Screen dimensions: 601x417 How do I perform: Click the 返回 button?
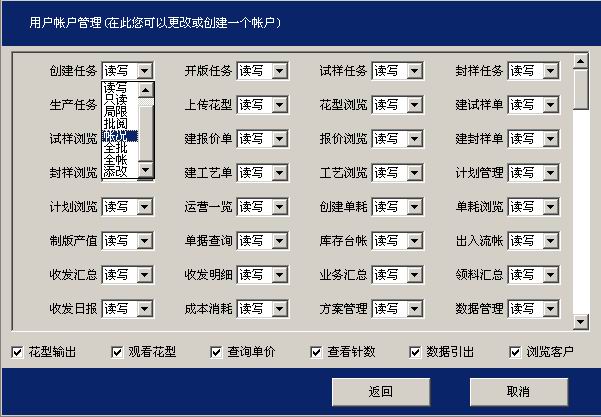coord(381,391)
